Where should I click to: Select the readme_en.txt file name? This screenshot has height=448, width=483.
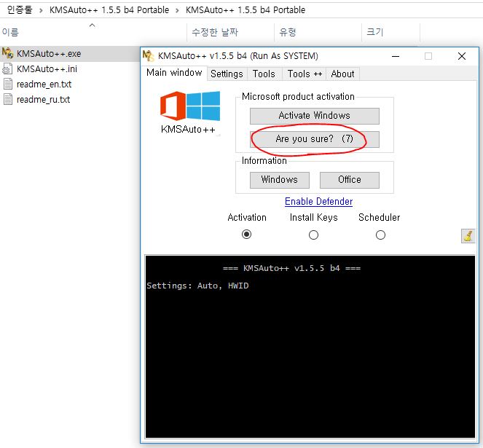click(x=44, y=85)
